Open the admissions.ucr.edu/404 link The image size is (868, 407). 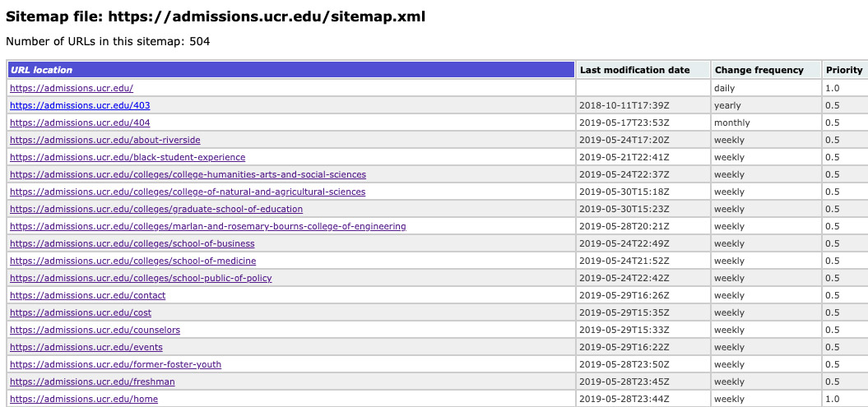point(80,123)
